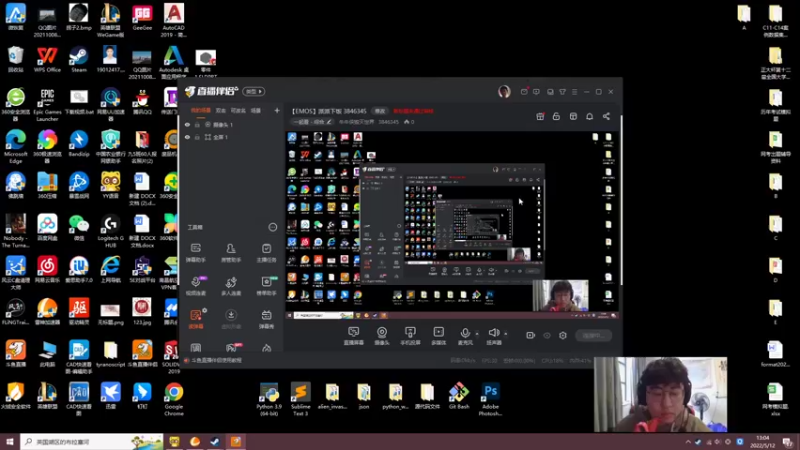Open Adobe Photoshop desktop shortcut
Image resolution: width=800 pixels, height=450 pixels.
click(490, 399)
